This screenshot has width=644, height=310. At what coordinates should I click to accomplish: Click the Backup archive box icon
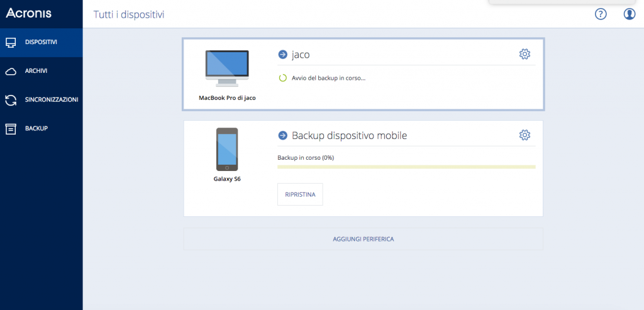pyautogui.click(x=11, y=129)
